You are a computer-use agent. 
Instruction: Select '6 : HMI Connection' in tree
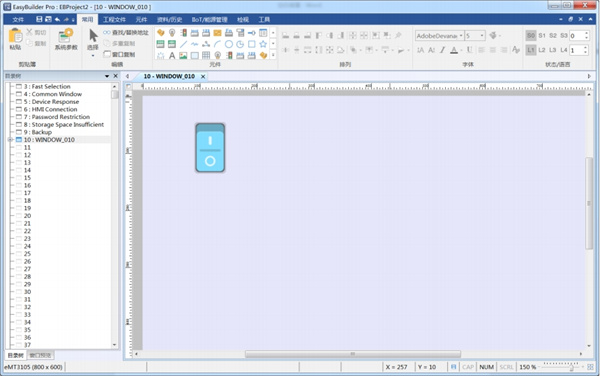tap(50, 109)
